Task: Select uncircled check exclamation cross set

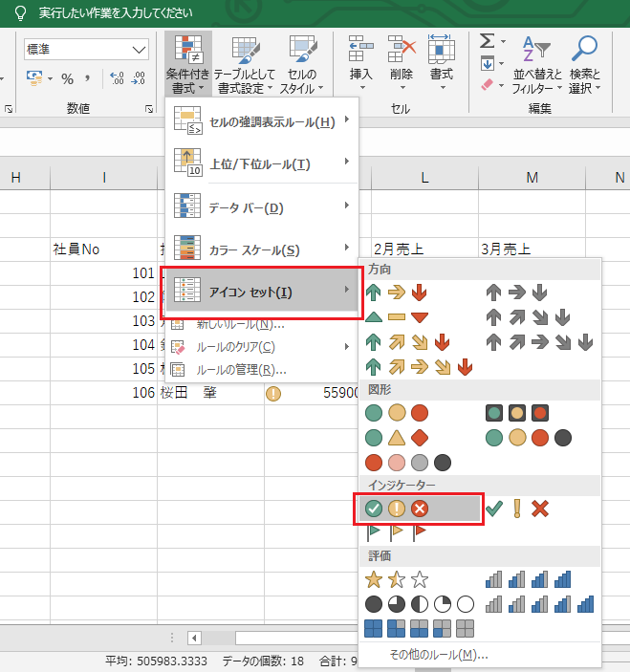Action: pos(517,509)
